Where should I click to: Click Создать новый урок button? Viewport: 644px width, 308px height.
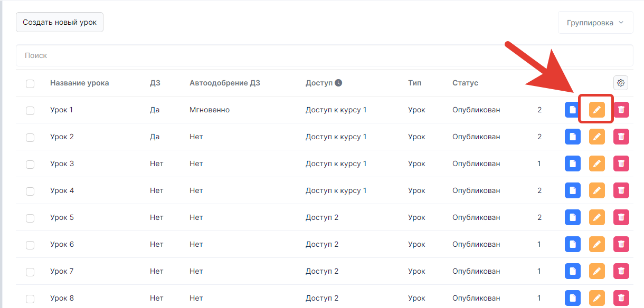coord(60,22)
